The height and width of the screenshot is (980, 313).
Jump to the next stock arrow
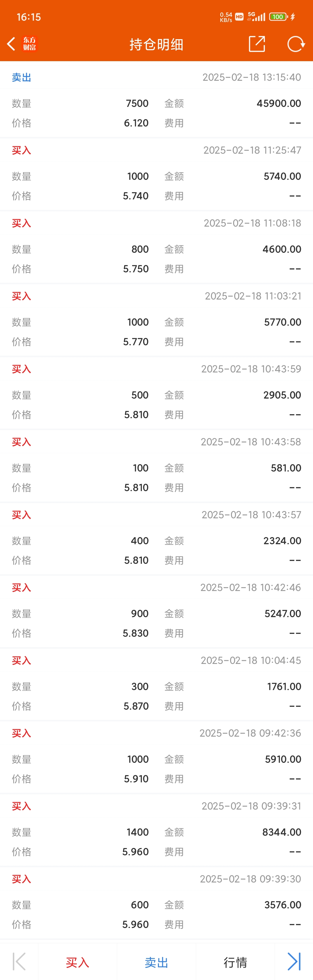coord(294,961)
